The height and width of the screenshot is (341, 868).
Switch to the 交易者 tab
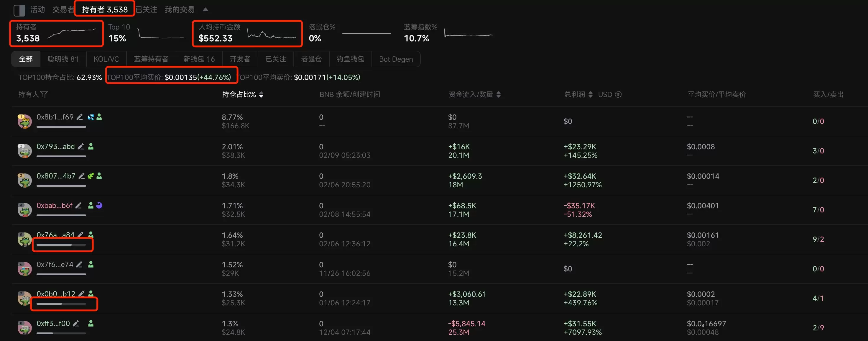click(62, 9)
